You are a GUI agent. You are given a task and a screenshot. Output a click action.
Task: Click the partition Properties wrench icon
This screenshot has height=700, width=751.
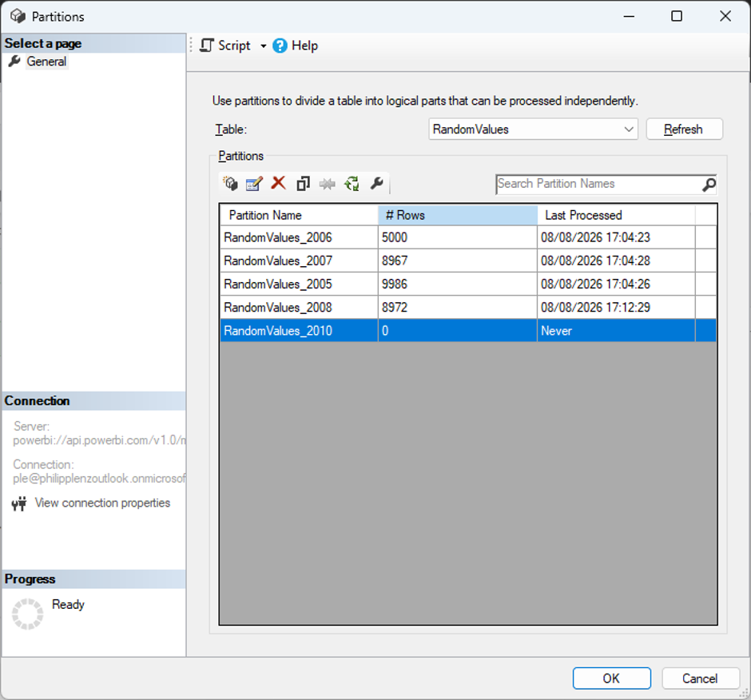(x=377, y=184)
